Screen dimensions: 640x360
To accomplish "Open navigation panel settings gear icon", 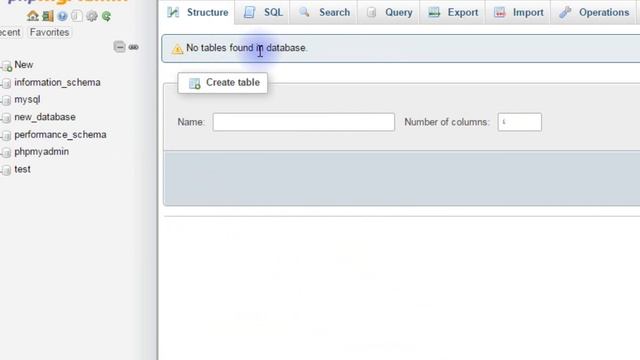I will (x=92, y=16).
